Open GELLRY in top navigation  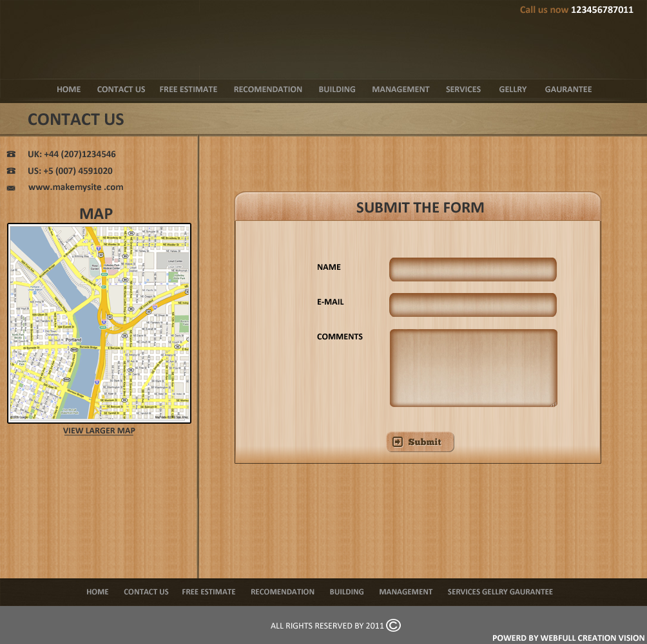tap(512, 90)
